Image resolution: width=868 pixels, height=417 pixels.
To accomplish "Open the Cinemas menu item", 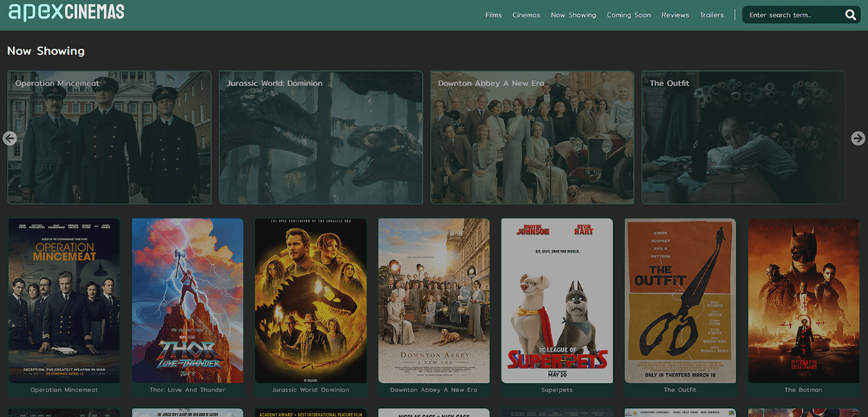I will [526, 15].
